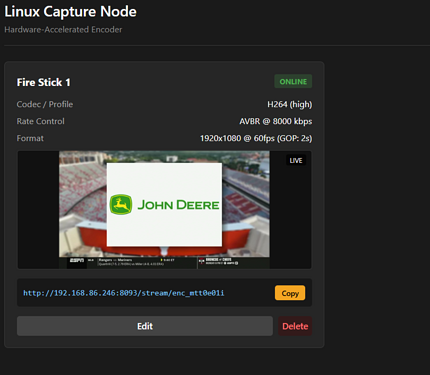Click the Rate Control label
The height and width of the screenshot is (375, 430).
coord(41,121)
